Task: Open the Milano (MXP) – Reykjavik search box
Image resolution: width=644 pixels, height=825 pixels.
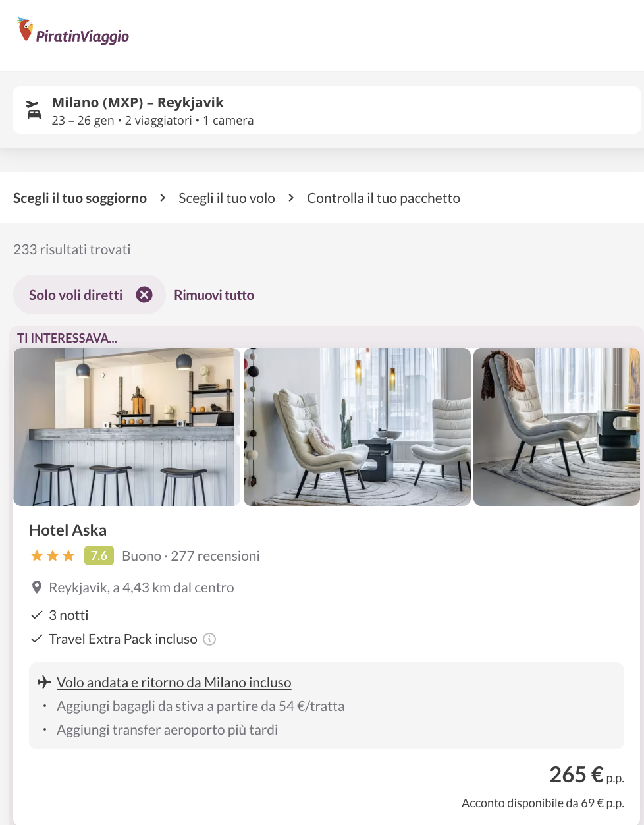Action: (x=327, y=111)
